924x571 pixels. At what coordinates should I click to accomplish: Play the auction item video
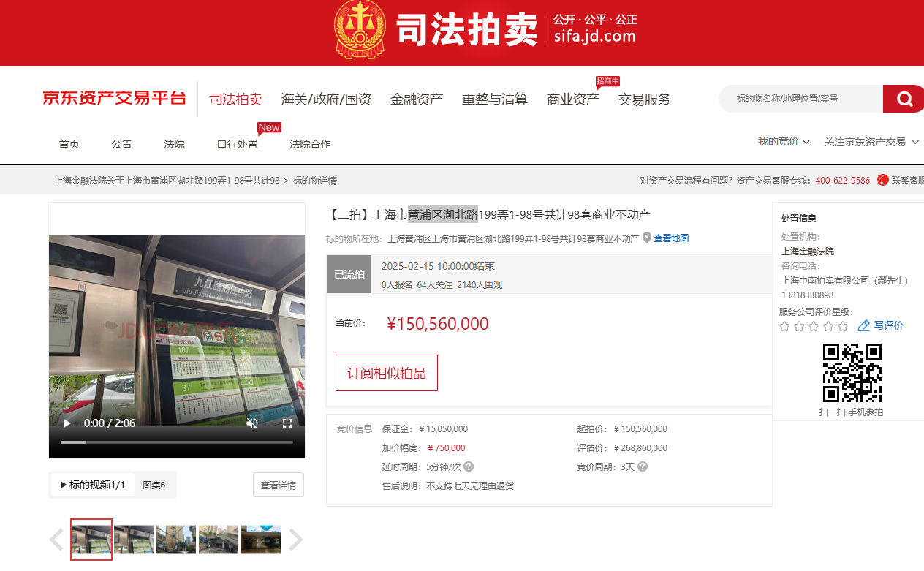(x=67, y=423)
